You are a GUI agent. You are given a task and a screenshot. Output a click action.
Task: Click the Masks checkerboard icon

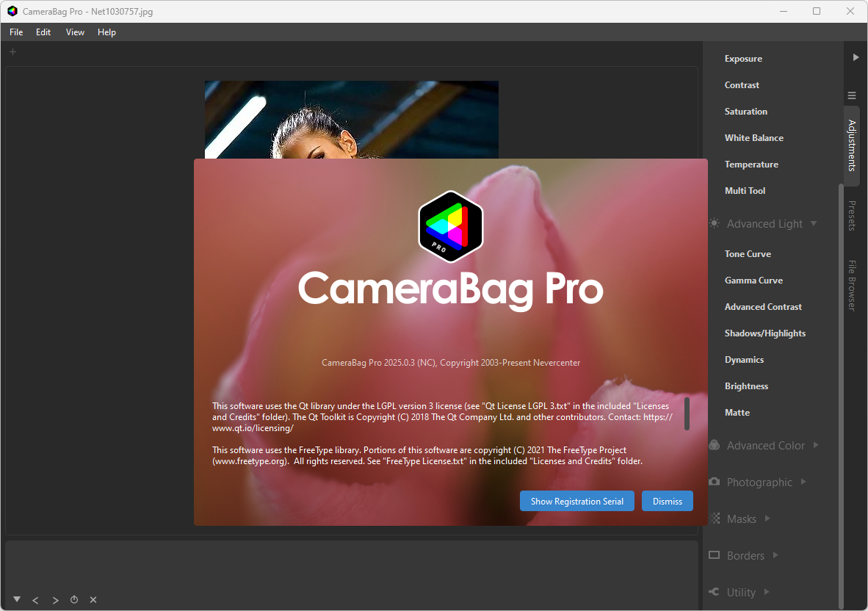(x=715, y=518)
